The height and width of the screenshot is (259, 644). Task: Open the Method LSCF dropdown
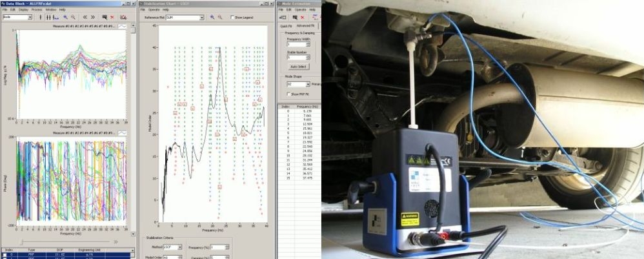coord(179,247)
